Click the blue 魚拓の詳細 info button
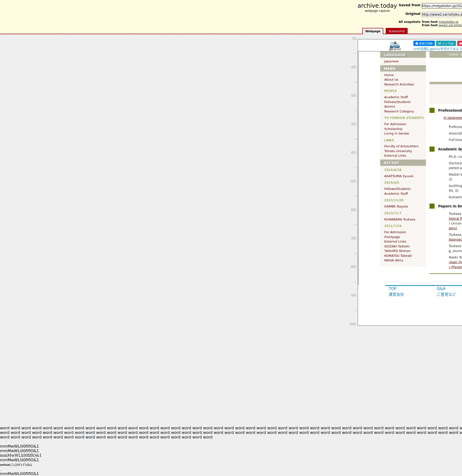Viewport: 462px width, 476px height. 424,44
